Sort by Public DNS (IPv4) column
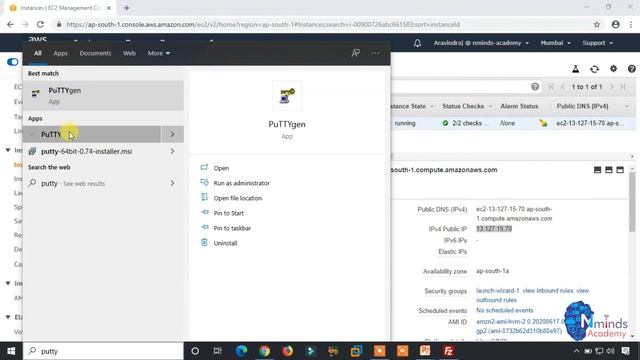 [x=582, y=106]
